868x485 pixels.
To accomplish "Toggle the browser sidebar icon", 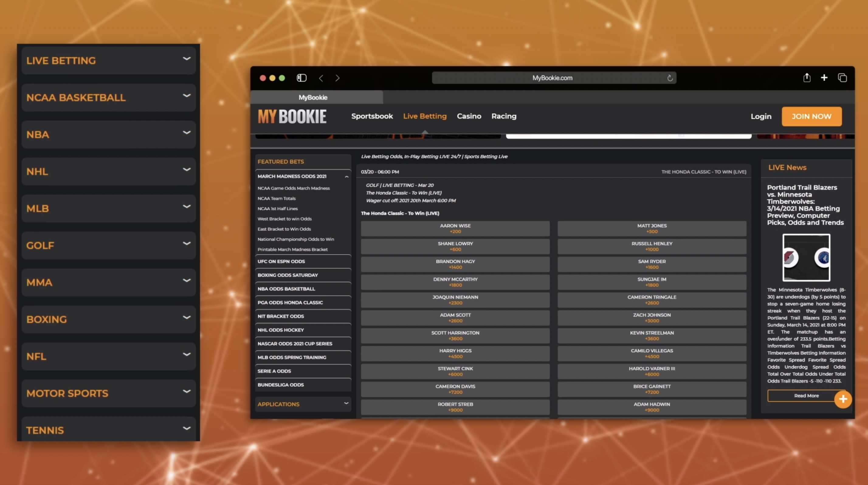I will (x=301, y=78).
